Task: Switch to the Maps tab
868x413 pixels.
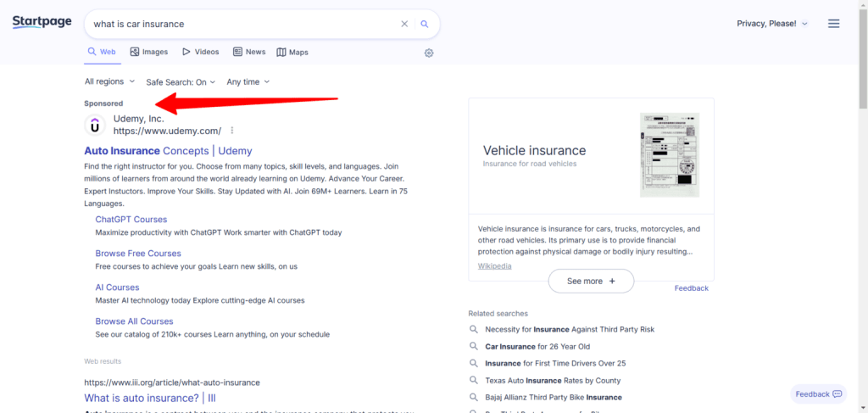Action: (292, 52)
